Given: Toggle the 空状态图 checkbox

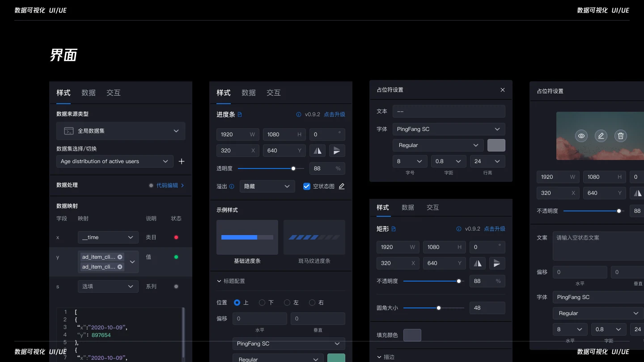Looking at the screenshot, I should [x=307, y=186].
